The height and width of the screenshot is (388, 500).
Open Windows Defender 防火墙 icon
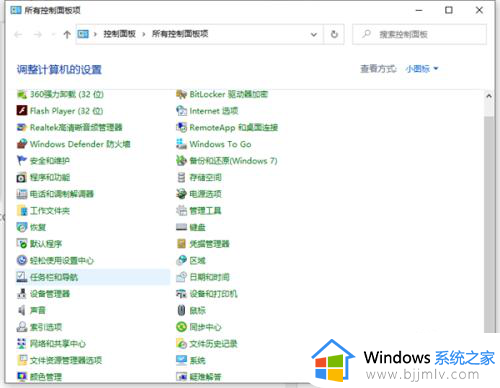click(x=22, y=144)
